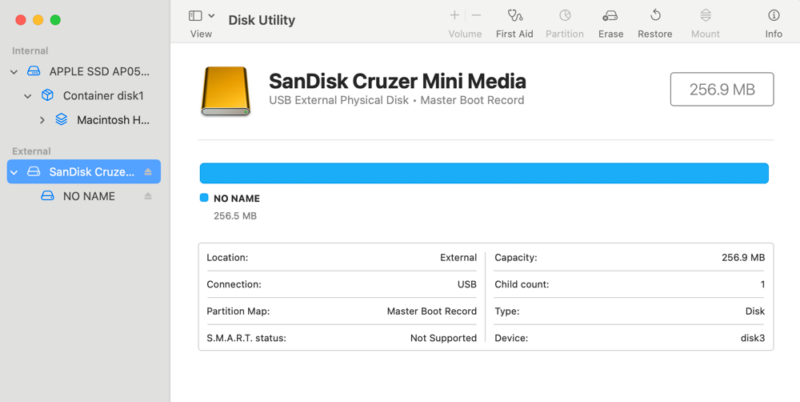The height and width of the screenshot is (402, 800).
Task: Click the Master Boot Record table value
Action: [x=432, y=311]
